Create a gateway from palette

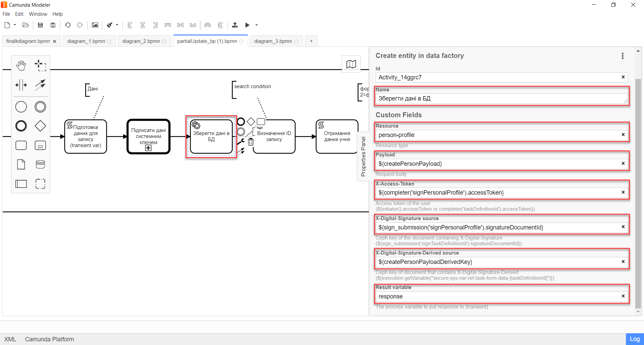pyautogui.click(x=40, y=126)
